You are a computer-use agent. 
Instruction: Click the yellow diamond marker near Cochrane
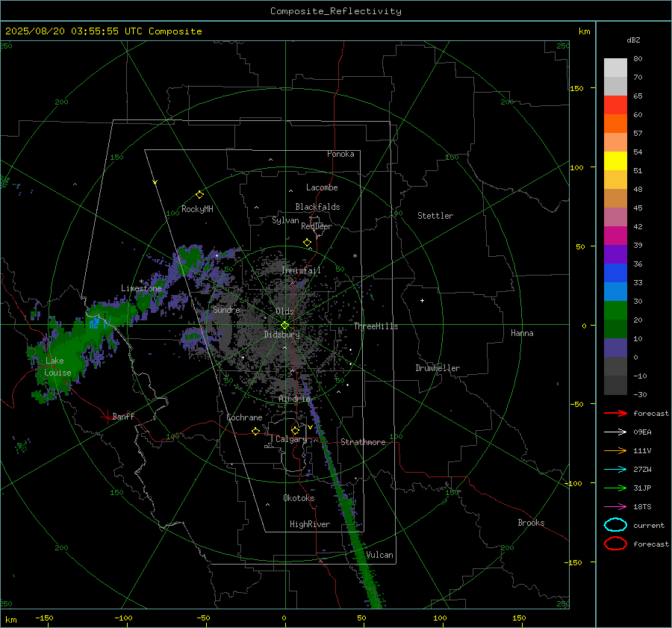point(255,431)
